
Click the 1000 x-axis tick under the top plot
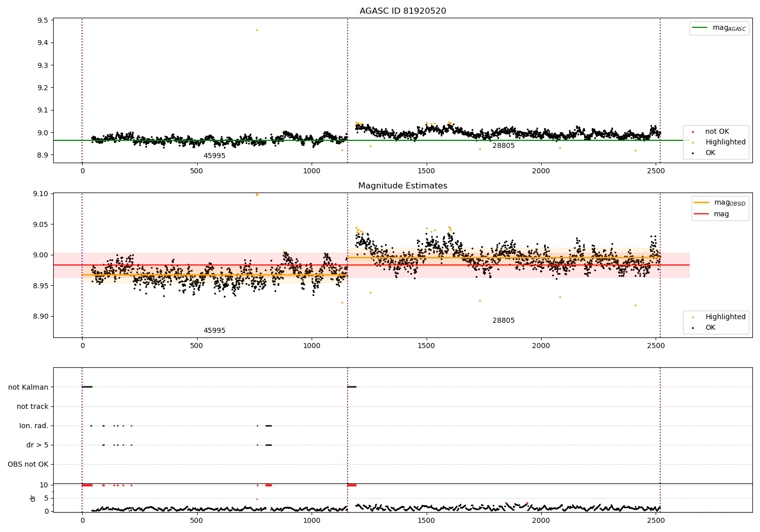click(x=312, y=171)
